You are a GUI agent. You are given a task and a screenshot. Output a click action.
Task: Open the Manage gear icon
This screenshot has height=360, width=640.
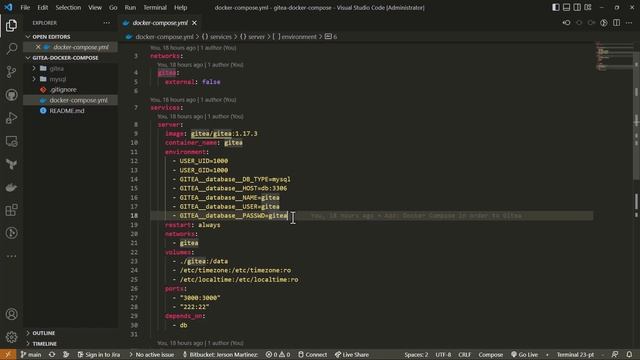click(x=11, y=337)
